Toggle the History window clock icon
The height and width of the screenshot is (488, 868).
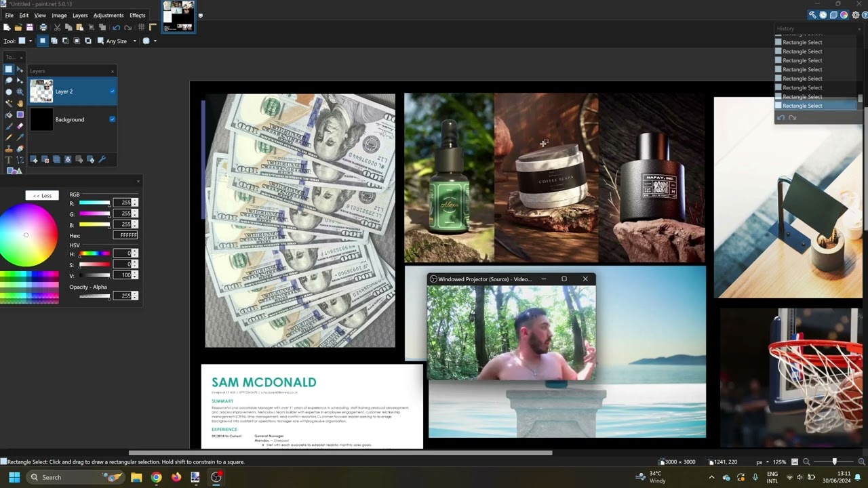point(823,15)
